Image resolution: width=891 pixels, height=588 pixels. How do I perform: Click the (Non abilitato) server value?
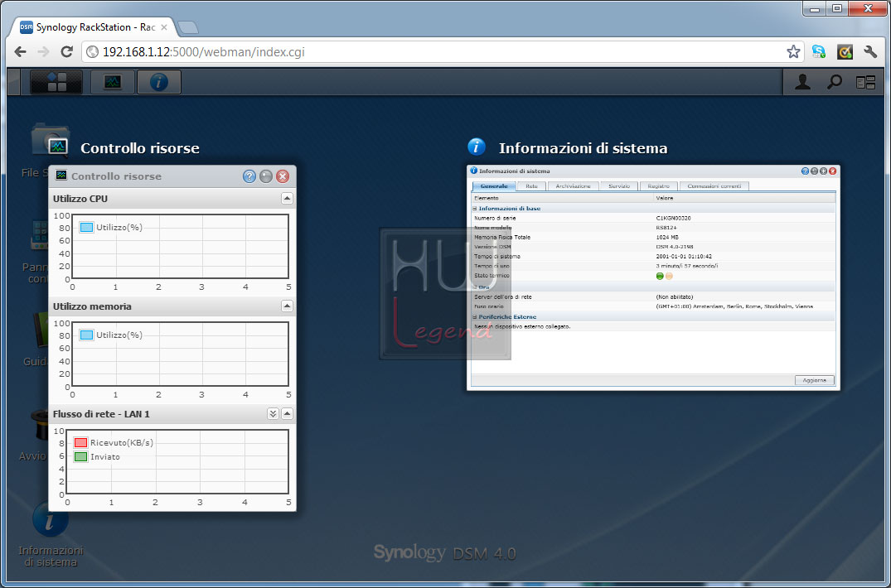pyautogui.click(x=675, y=296)
